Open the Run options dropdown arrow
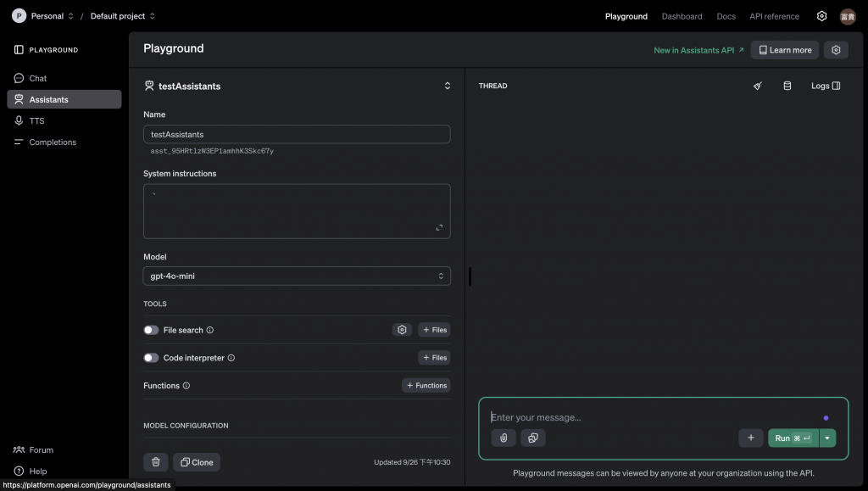This screenshot has width=868, height=491. [x=827, y=438]
